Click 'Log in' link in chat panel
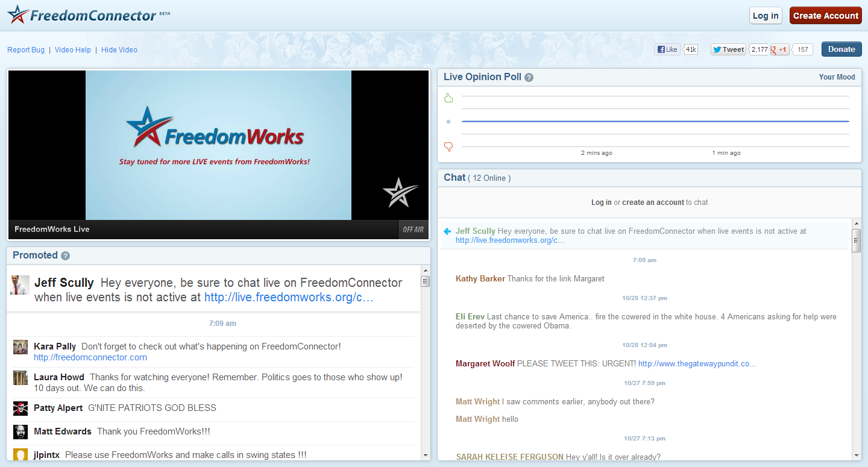Viewport: 868px width, 467px height. click(x=602, y=202)
